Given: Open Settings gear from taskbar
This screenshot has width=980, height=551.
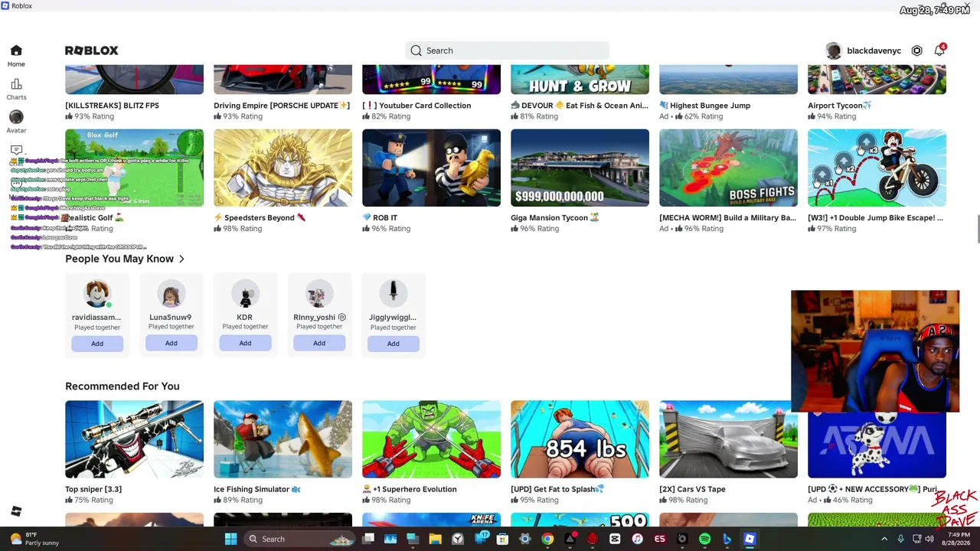Looking at the screenshot, I should pos(524,540).
